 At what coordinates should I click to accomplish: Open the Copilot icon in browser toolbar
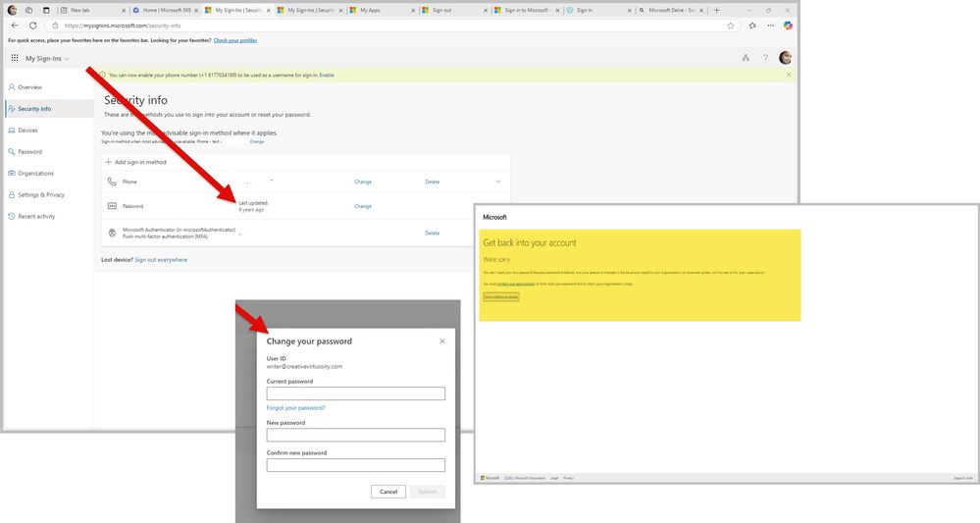[x=788, y=26]
